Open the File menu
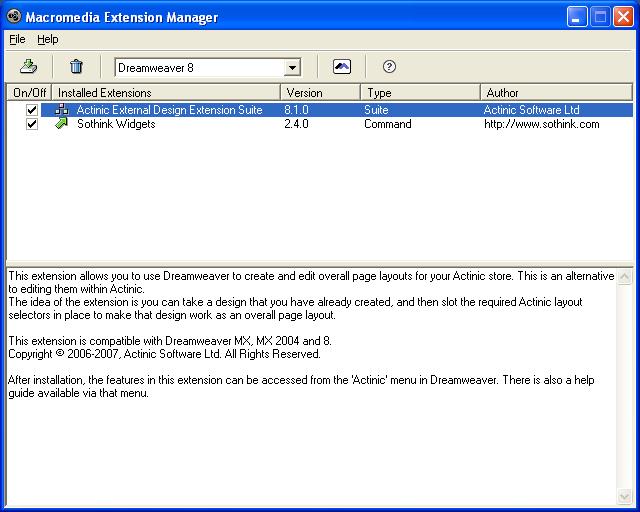The width and height of the screenshot is (640, 512). pos(17,39)
